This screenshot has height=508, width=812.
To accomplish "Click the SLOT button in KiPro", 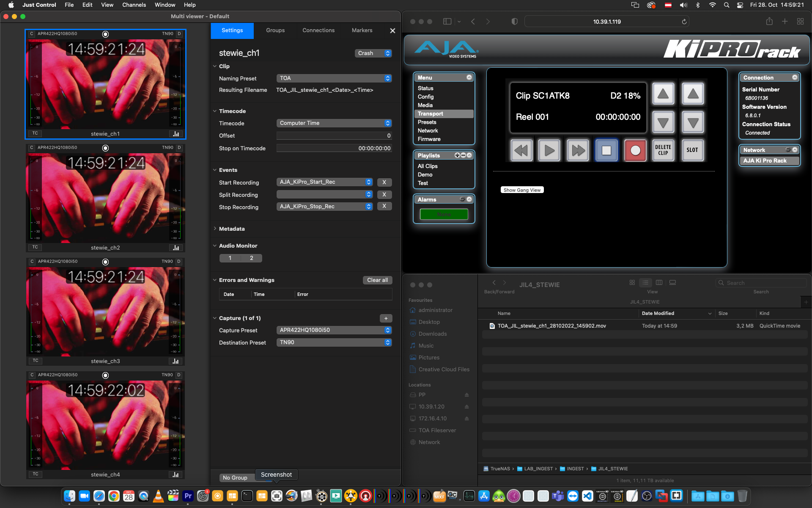I will pos(692,150).
